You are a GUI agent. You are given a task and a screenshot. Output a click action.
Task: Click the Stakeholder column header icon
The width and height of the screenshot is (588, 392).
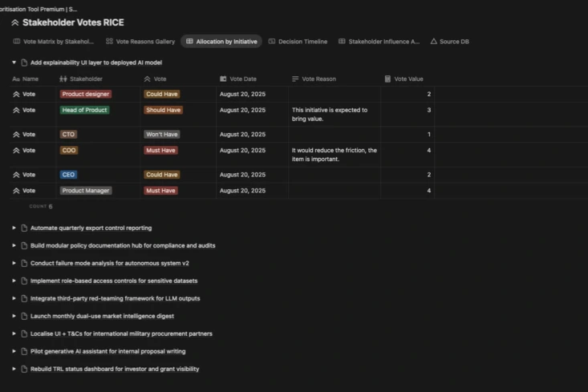(63, 79)
